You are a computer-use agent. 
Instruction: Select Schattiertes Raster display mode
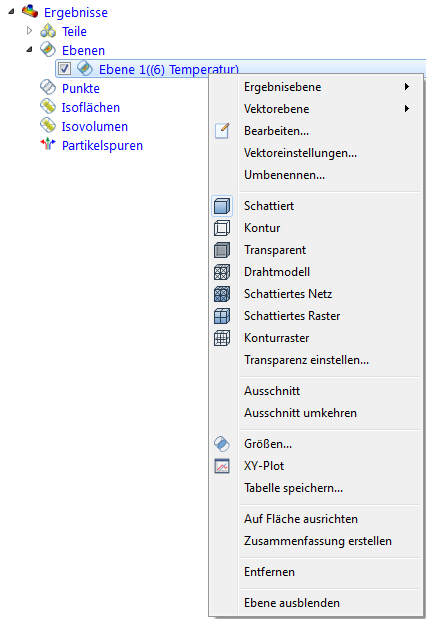click(x=316, y=317)
